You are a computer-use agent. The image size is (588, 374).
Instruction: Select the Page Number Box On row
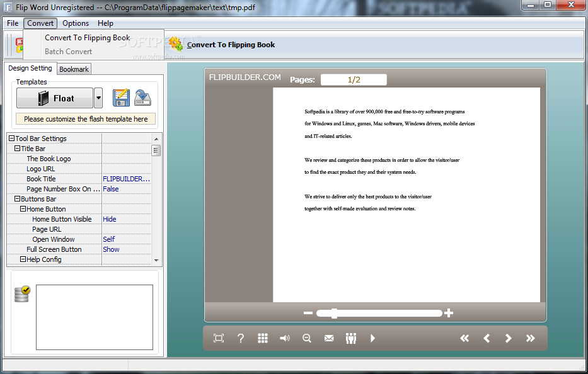(x=79, y=189)
